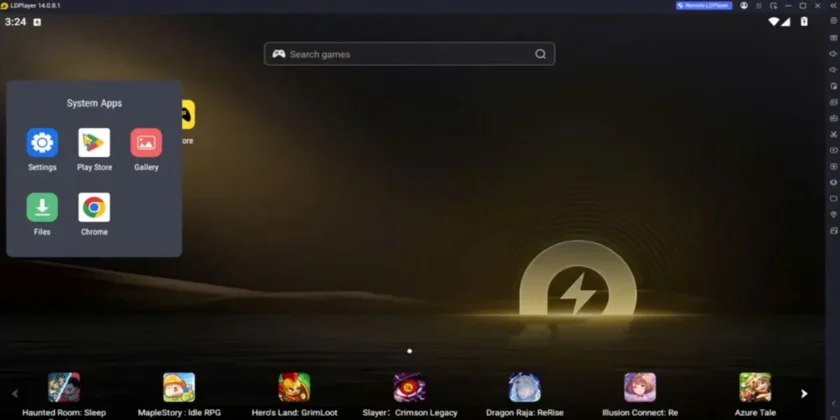Collapse the right sidebar with double chevron
Screen dimensions: 840x420
click(x=833, y=5)
